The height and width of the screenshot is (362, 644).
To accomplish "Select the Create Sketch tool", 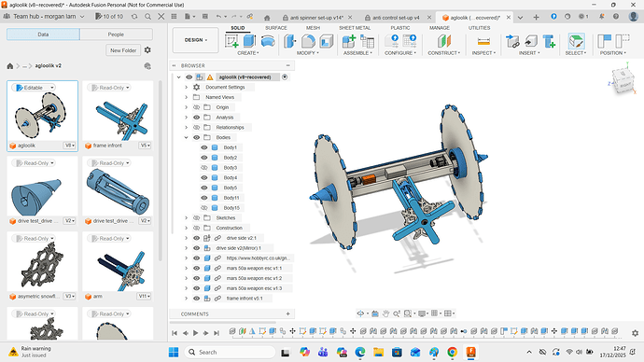I will (x=231, y=41).
